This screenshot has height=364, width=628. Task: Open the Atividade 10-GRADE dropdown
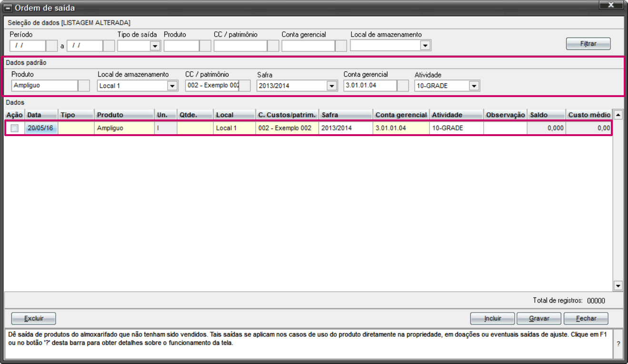474,86
